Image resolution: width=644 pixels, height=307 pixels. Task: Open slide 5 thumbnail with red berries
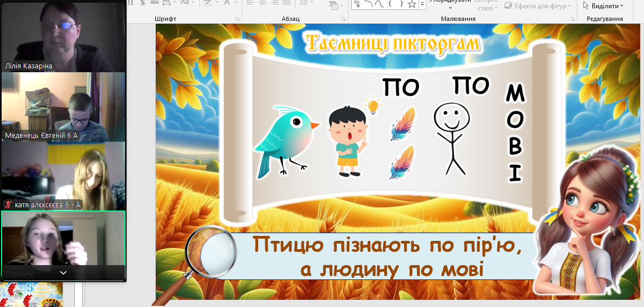point(32,295)
